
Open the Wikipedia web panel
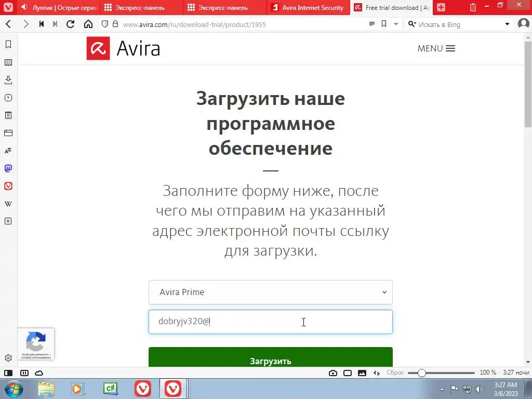[8, 204]
